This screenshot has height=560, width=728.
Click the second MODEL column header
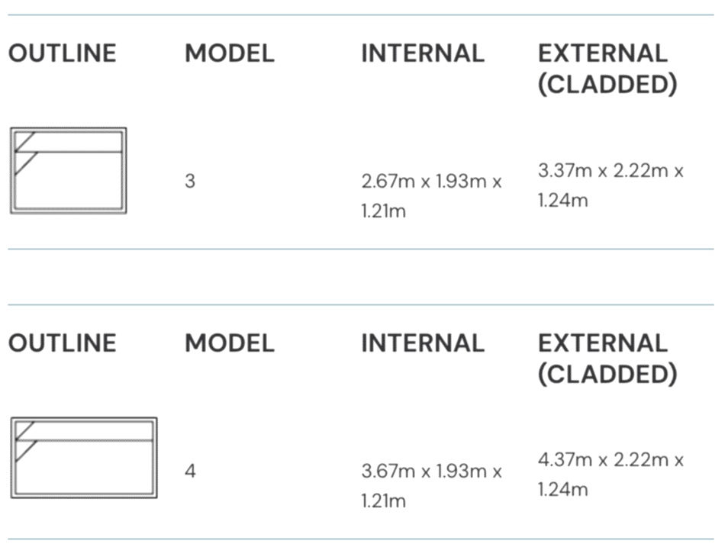[229, 343]
